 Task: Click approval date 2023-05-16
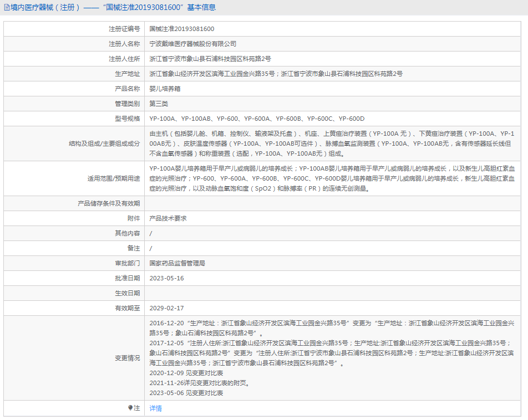[x=166, y=278]
